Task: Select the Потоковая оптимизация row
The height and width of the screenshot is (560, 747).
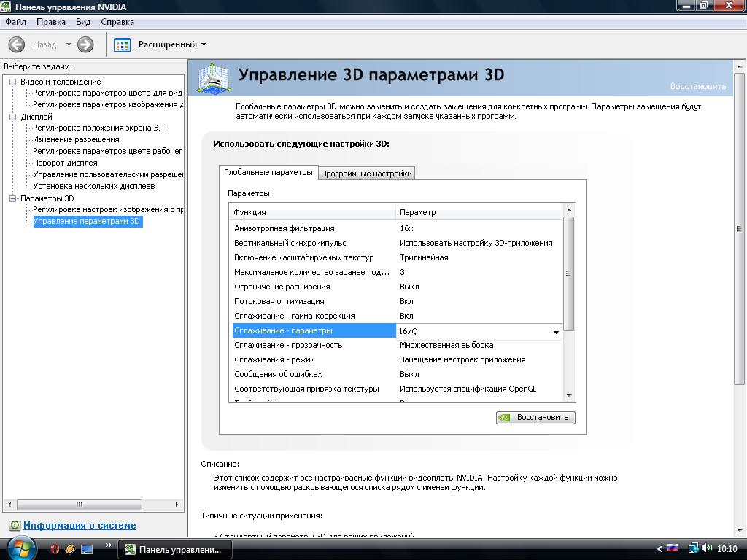Action: [398, 301]
